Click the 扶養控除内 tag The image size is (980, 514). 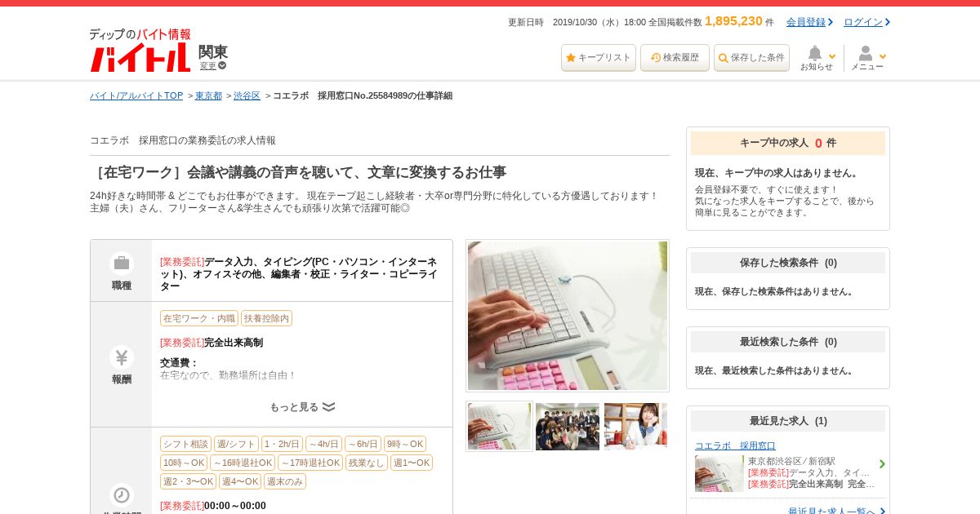point(266,318)
